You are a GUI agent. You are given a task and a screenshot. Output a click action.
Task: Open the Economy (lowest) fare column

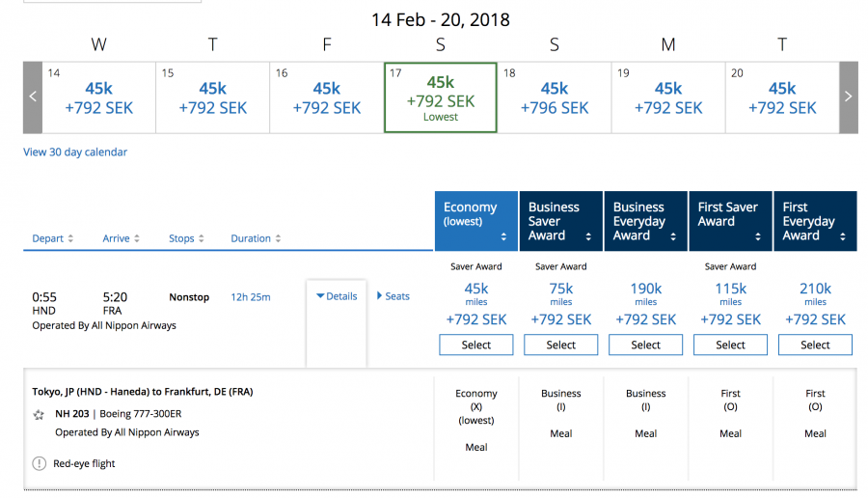[475, 221]
